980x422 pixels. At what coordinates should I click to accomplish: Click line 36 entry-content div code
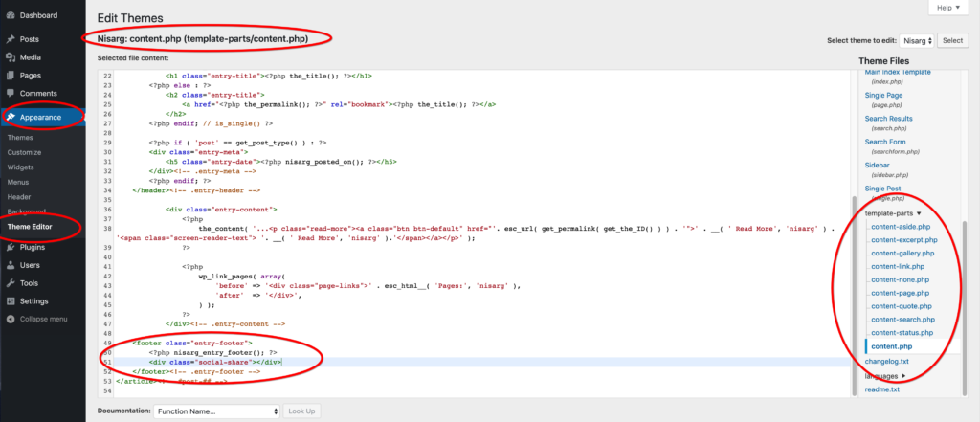tap(221, 210)
